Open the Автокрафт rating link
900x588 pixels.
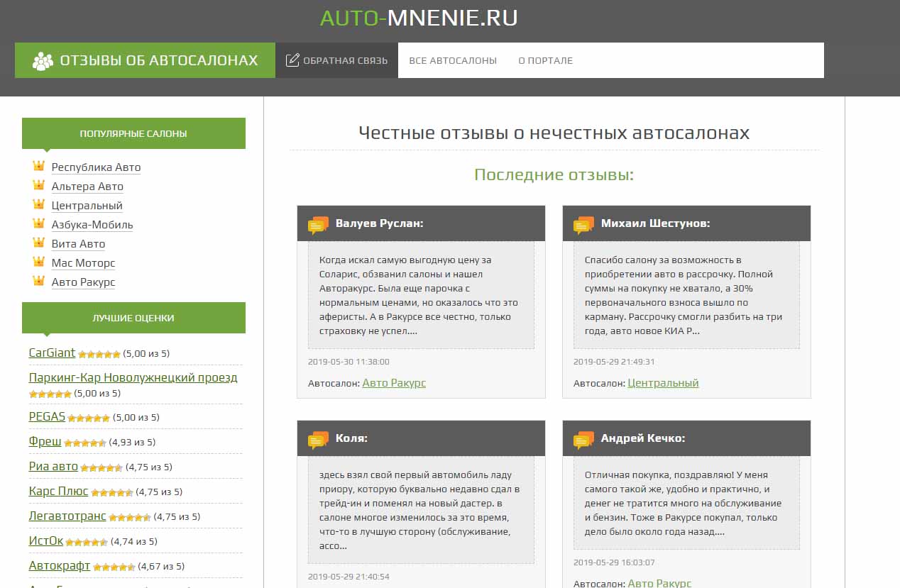coord(60,565)
